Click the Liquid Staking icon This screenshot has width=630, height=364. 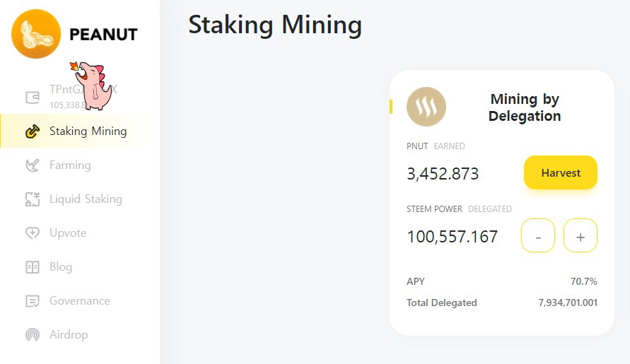(32, 199)
